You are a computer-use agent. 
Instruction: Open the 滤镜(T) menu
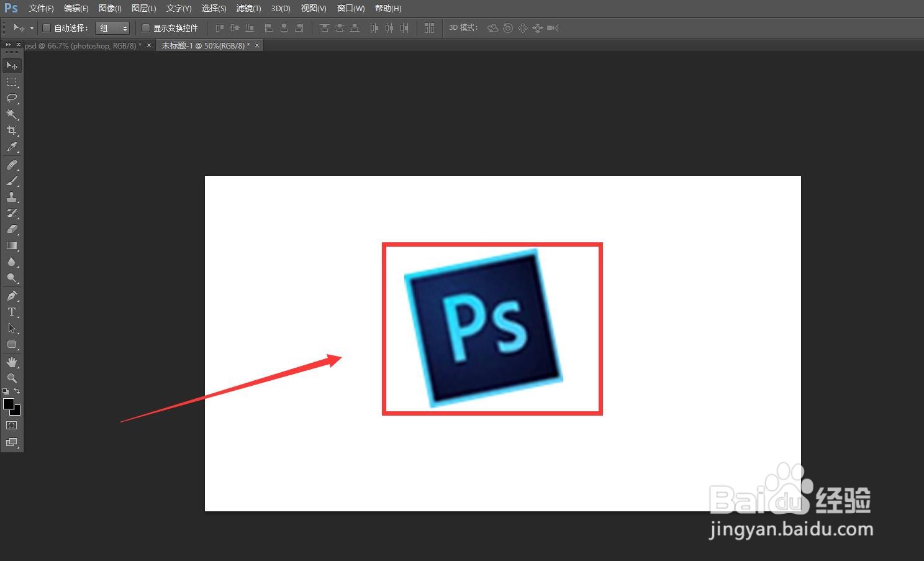248,9
